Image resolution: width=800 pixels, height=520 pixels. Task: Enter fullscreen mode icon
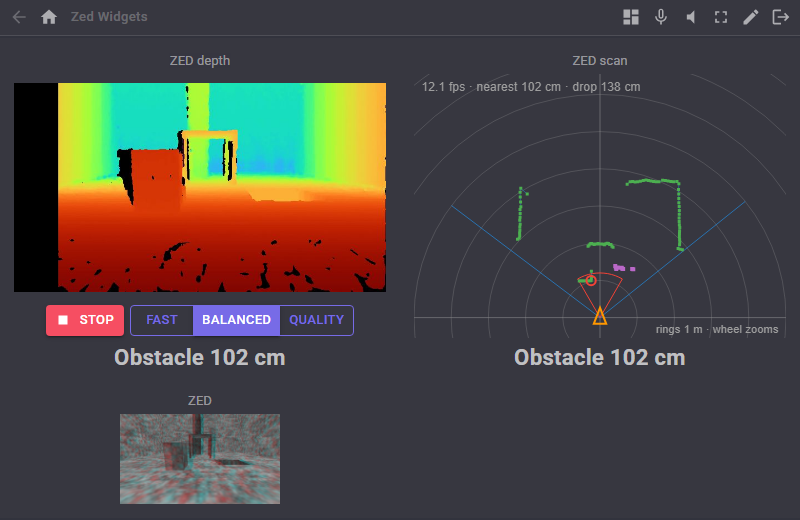720,17
